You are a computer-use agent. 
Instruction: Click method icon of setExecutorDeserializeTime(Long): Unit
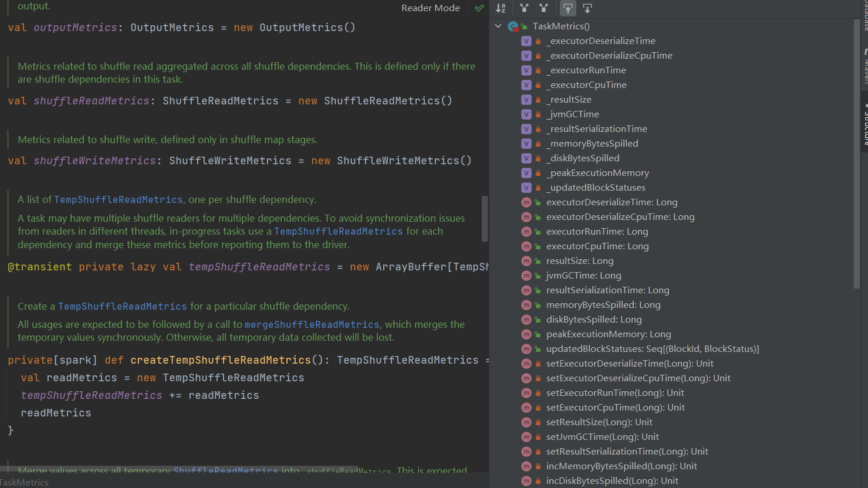tap(526, 364)
